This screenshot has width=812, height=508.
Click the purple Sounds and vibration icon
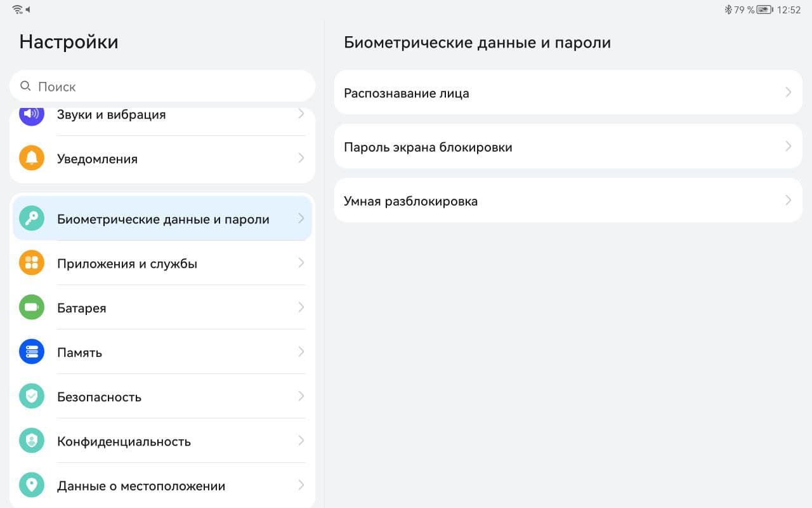32,115
